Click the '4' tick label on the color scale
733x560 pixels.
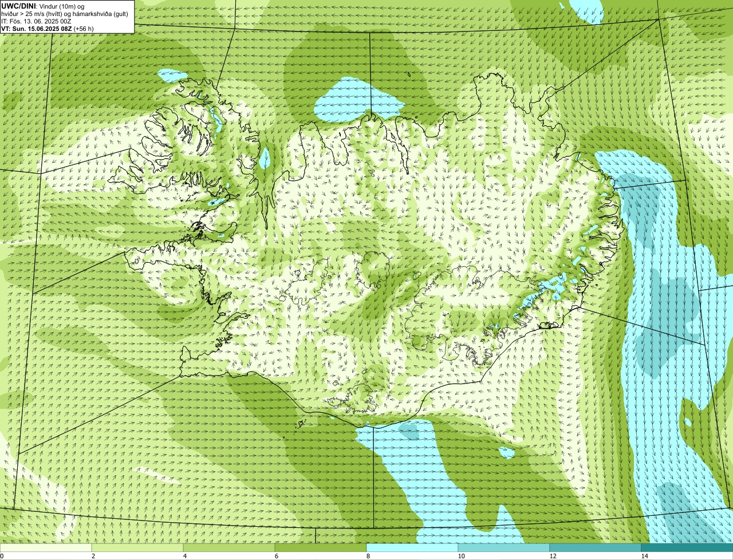(x=184, y=556)
